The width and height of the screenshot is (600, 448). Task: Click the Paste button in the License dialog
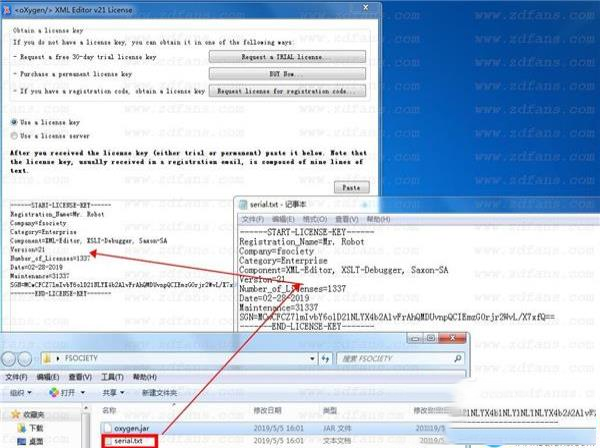pyautogui.click(x=352, y=187)
